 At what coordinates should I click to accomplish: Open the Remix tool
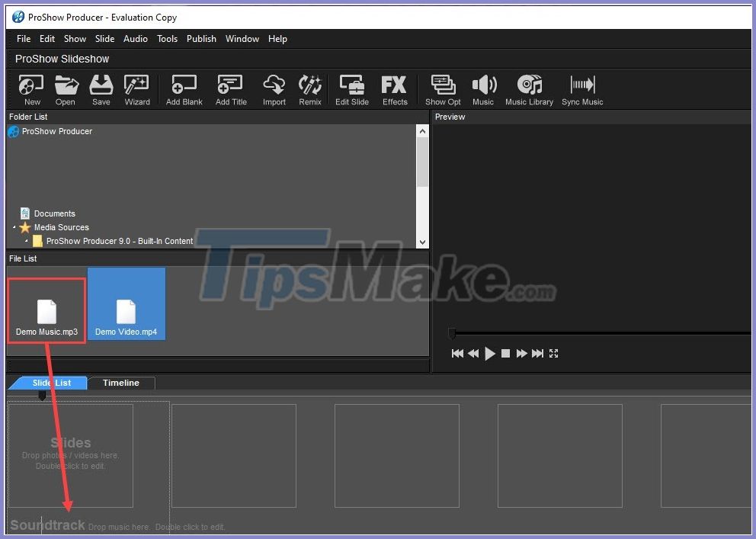[x=309, y=89]
